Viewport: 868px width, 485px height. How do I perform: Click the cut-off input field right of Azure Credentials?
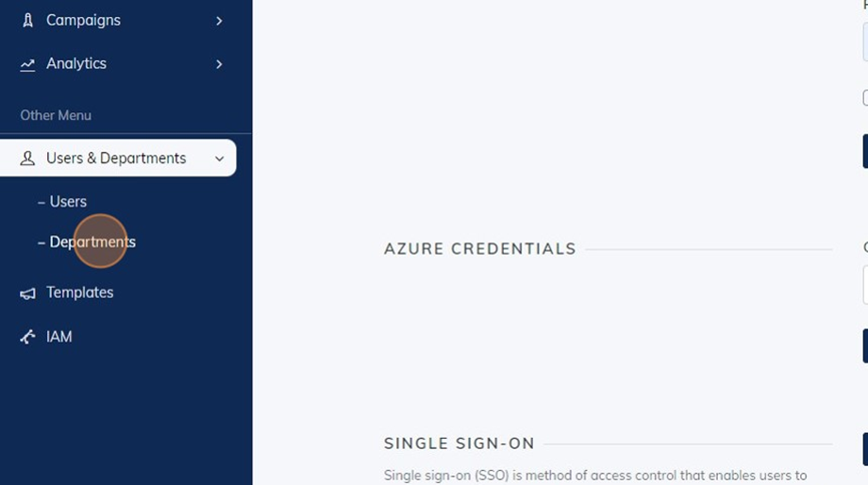click(865, 285)
